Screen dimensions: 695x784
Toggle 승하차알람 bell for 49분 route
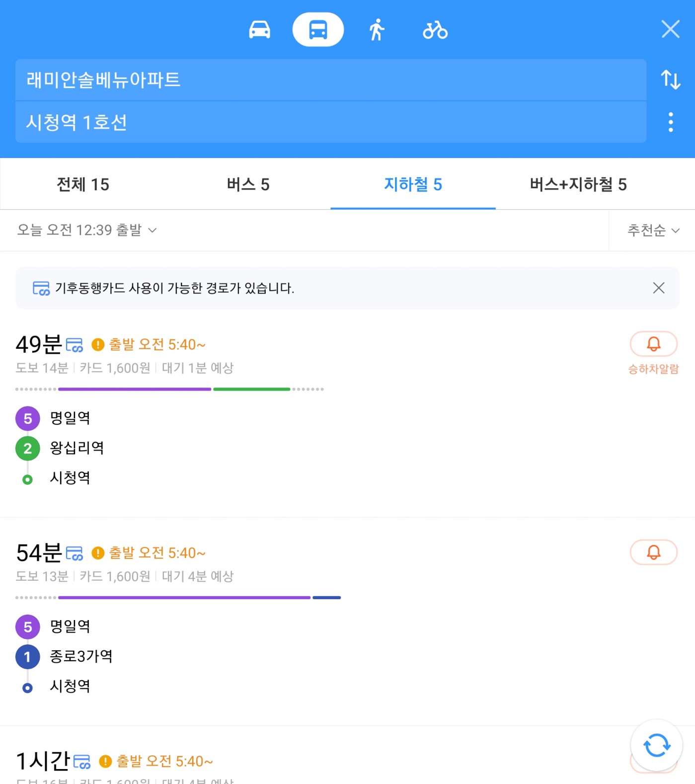[653, 344]
